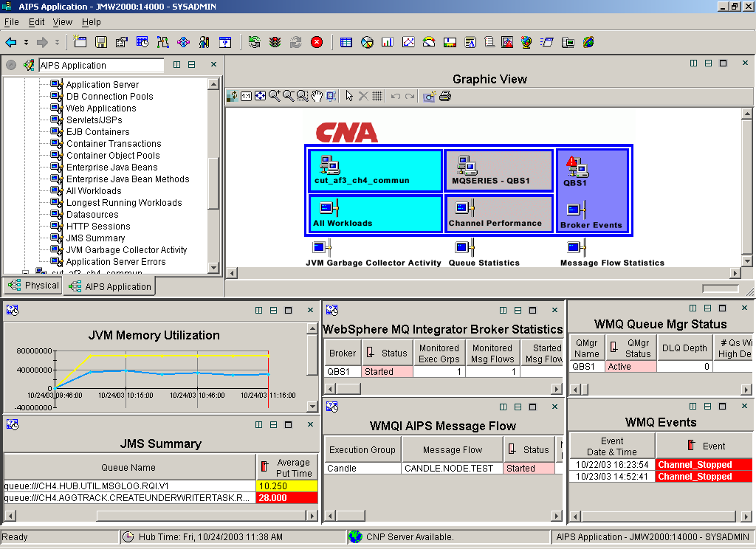Open Channel Performance in the graphic
The image size is (756, 549).
coord(465,208)
